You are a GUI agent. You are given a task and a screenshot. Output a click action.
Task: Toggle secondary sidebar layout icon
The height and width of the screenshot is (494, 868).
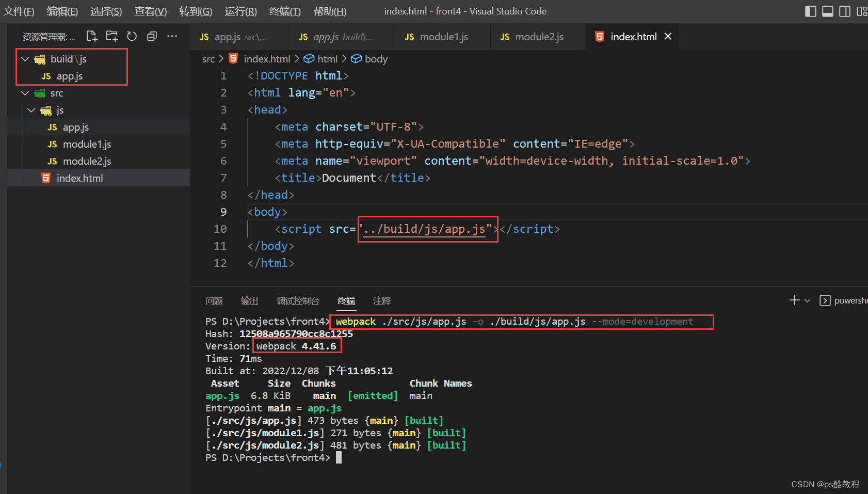(x=845, y=11)
